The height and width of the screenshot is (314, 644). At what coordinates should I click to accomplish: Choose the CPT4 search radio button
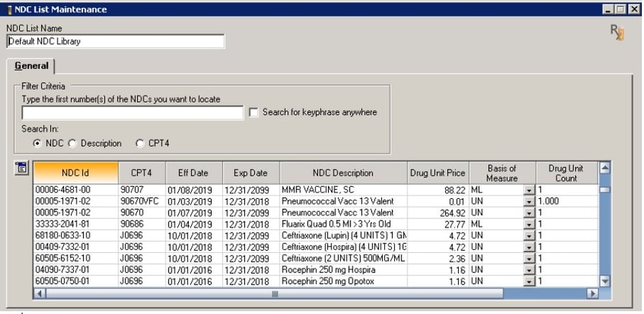139,143
